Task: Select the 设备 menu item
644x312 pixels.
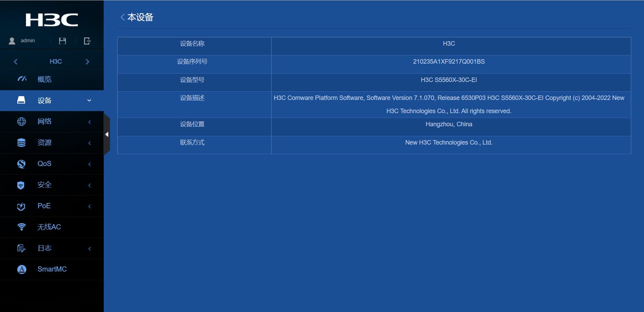Action: [x=52, y=100]
